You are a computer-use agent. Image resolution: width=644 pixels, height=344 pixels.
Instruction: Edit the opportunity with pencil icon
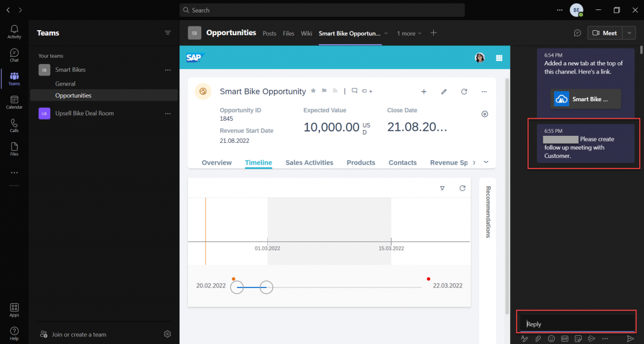coord(444,92)
